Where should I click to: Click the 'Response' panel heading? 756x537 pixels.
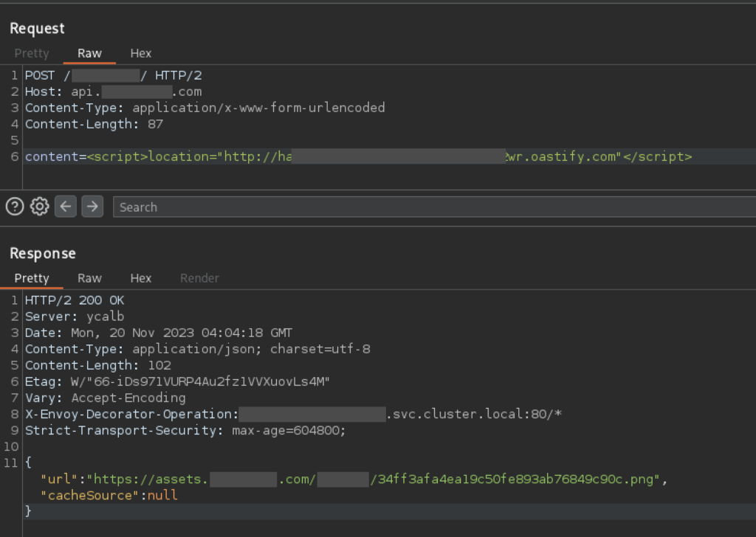[42, 253]
